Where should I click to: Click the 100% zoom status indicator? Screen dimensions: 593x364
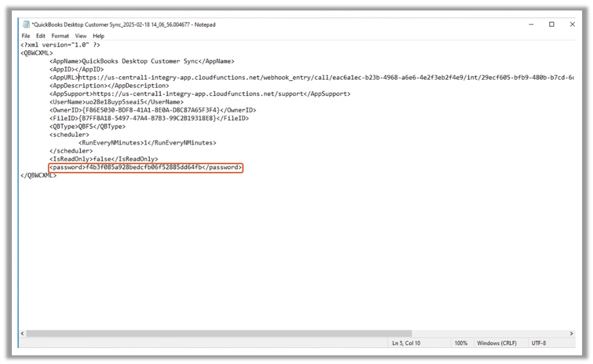click(x=461, y=343)
